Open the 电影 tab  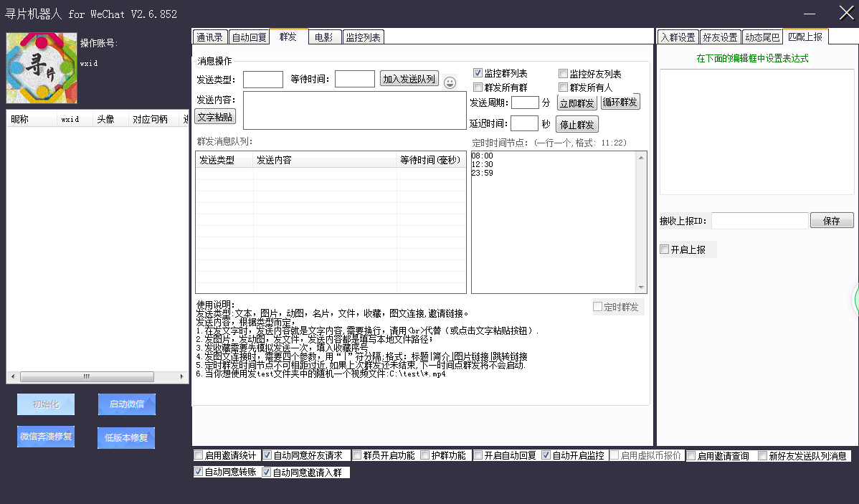[324, 37]
